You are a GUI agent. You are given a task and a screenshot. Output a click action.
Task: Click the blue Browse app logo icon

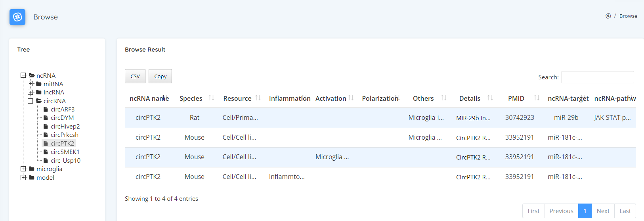pos(17,17)
